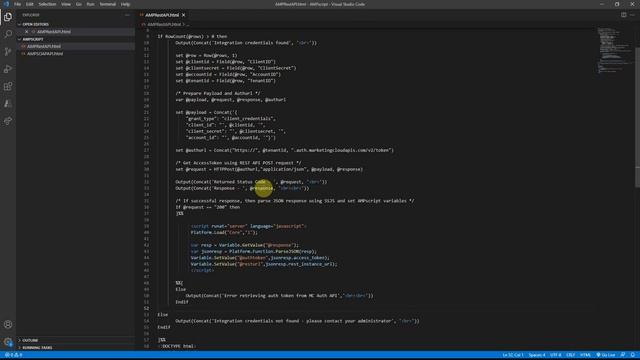
Task: Close the AMPRestAPI.html editor tab
Action: click(184, 15)
